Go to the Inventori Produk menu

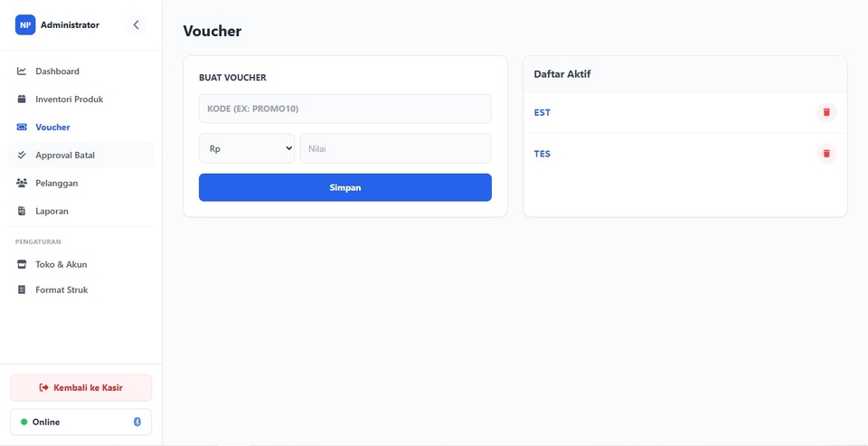pos(69,100)
